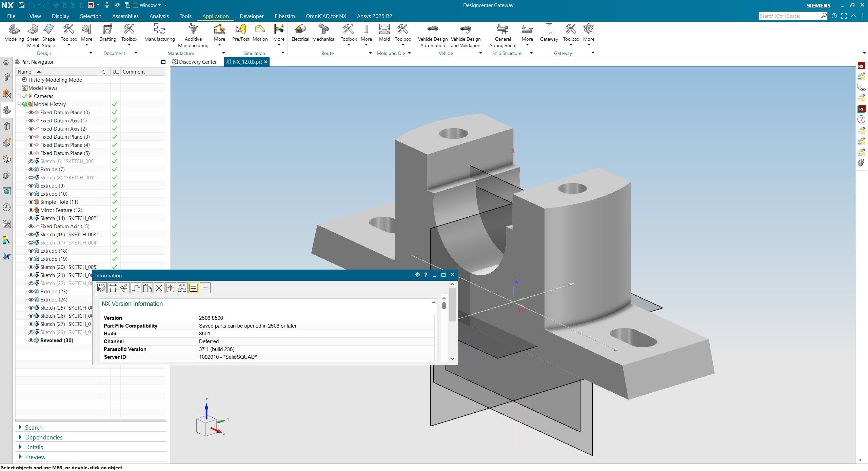Maximize the Part Navigator panel
868x471 pixels.
click(163, 62)
